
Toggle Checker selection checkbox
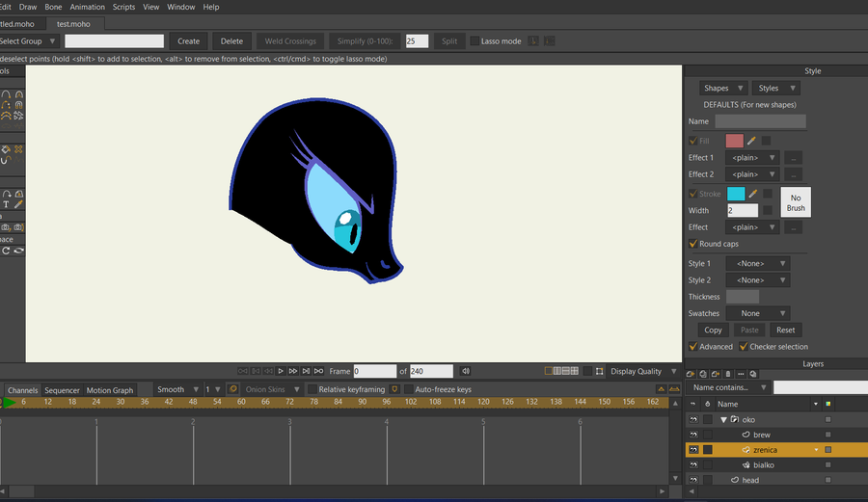point(744,347)
